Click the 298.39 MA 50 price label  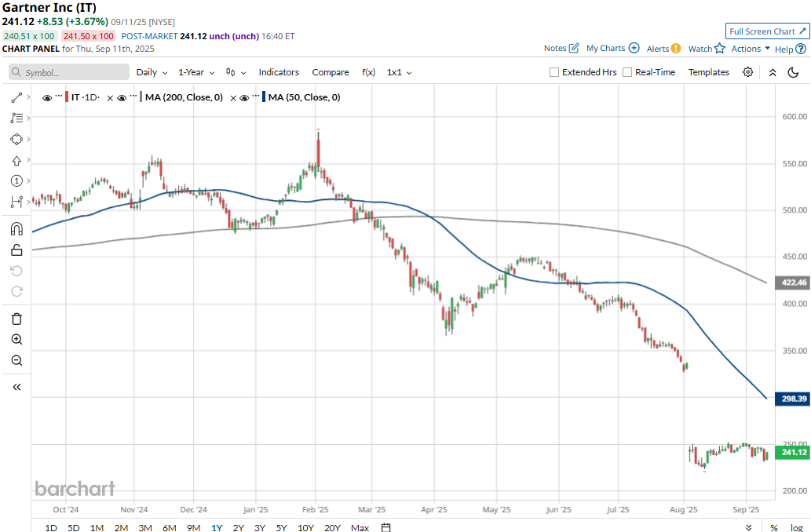click(x=793, y=399)
